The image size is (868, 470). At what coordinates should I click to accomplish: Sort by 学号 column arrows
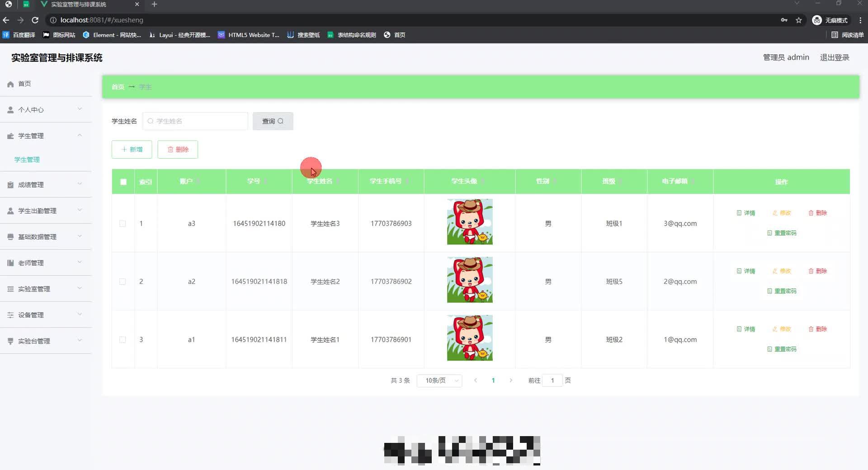(265, 181)
